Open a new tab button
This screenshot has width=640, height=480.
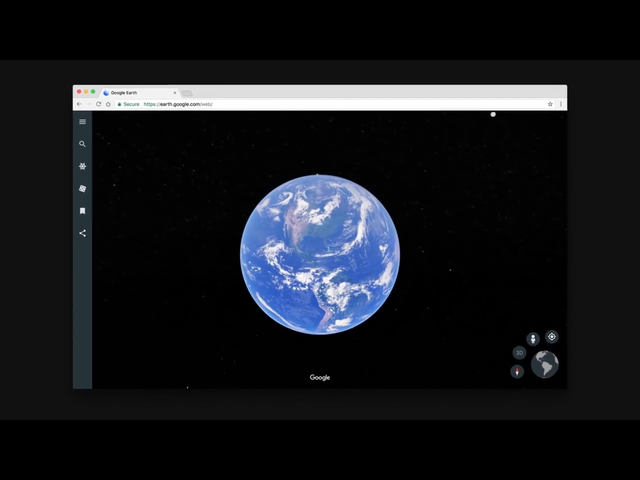(187, 93)
